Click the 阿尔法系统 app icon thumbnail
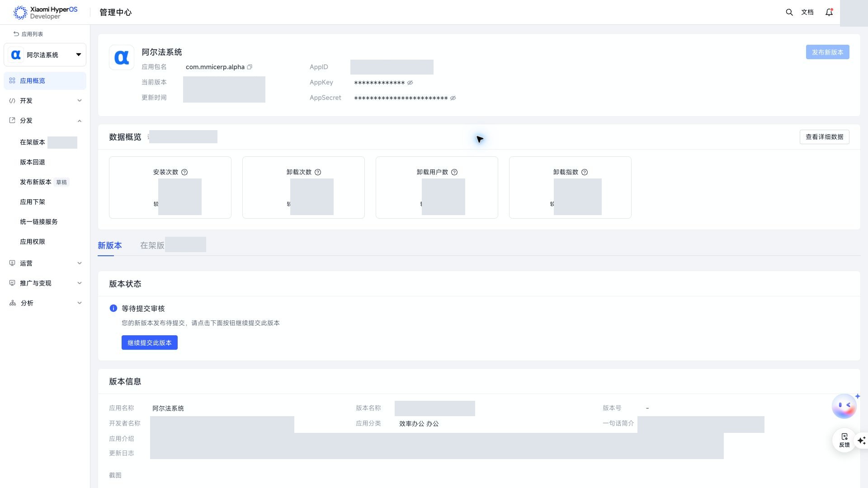Viewport: 868px width, 488px height. coord(122,57)
